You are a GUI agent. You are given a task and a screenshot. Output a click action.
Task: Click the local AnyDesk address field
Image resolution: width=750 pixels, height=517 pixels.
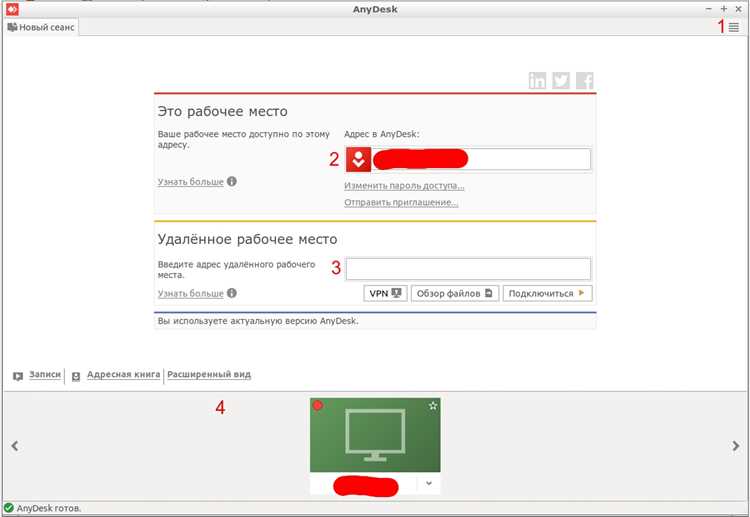pyautogui.click(x=481, y=159)
